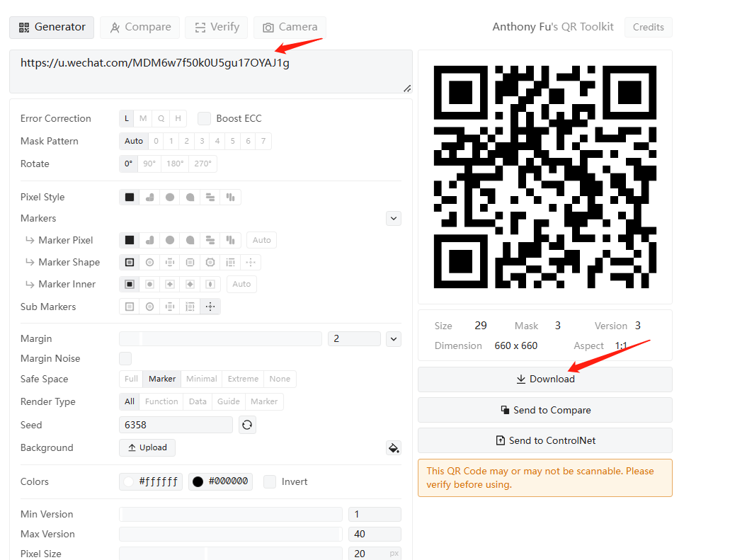Switch to the Generator tab
Viewport: 747px width, 560px height.
pos(52,27)
